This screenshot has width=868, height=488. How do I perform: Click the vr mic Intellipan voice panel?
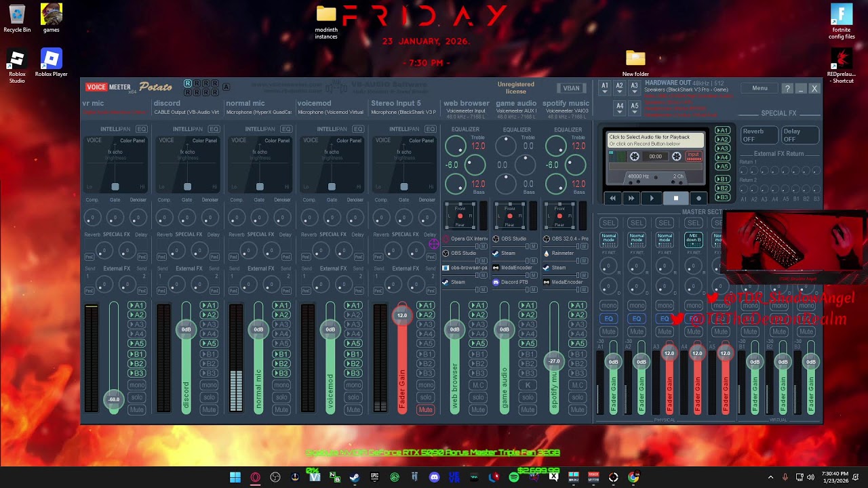click(x=115, y=164)
